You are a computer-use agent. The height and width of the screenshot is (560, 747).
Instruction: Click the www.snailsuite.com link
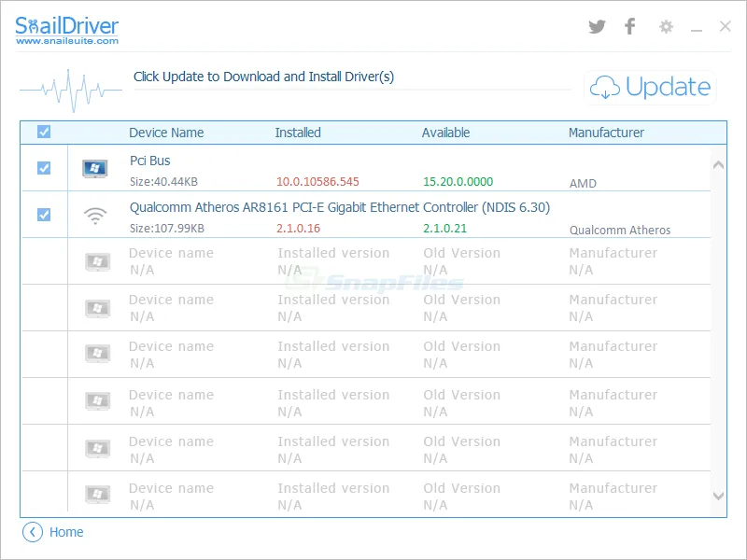(x=67, y=41)
